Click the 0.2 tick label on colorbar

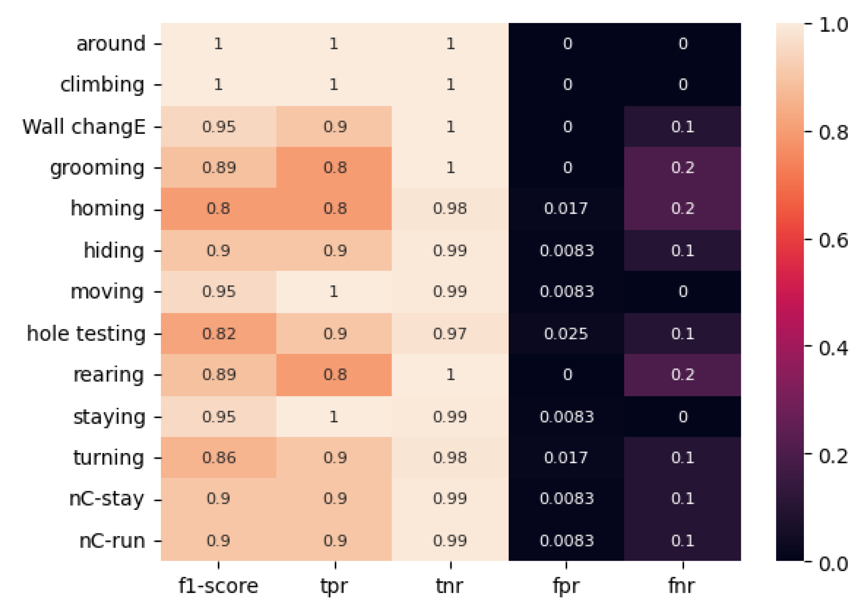tap(833, 456)
